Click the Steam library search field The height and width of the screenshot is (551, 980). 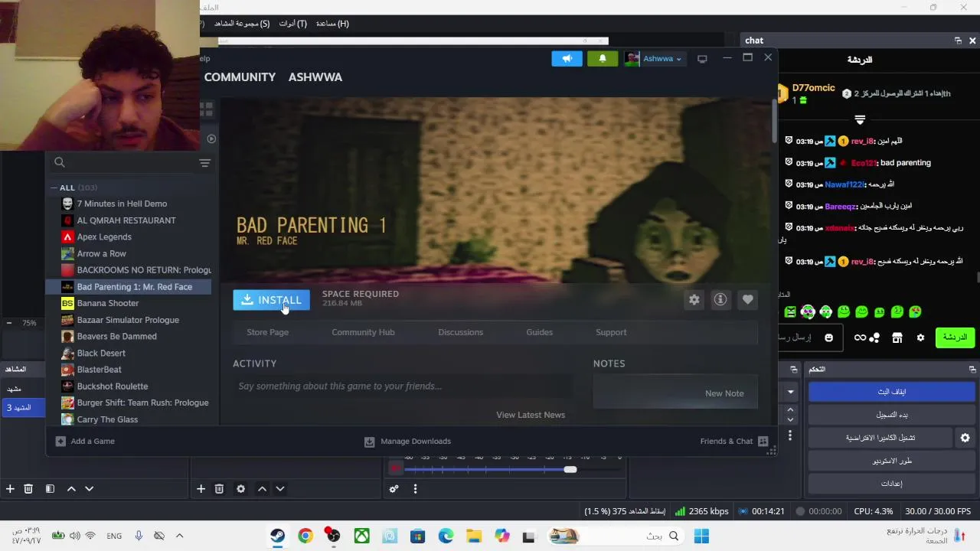124,162
